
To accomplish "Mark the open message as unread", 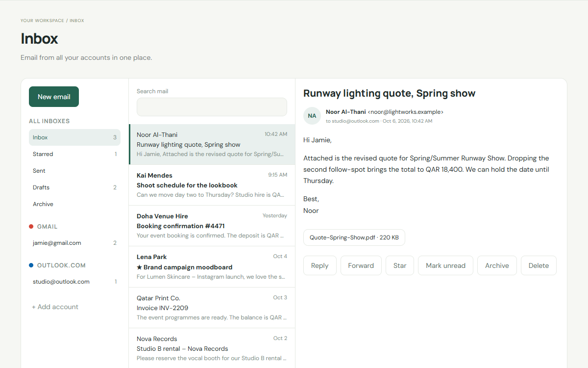I will click(x=446, y=265).
